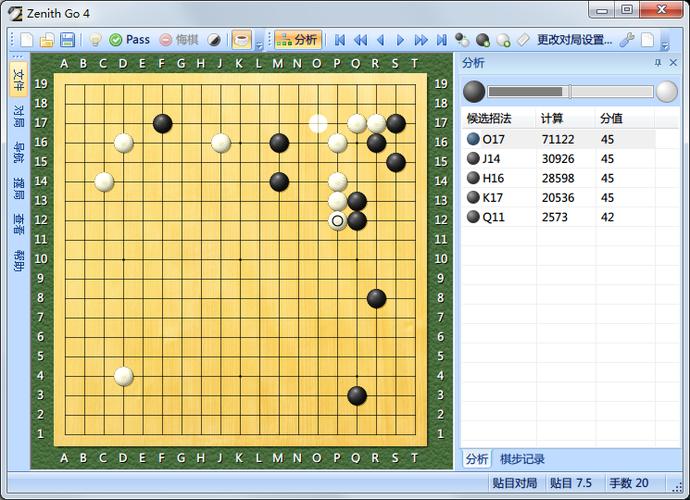690x500 pixels.
Task: Click the white stone at D4
Action: tap(124, 376)
